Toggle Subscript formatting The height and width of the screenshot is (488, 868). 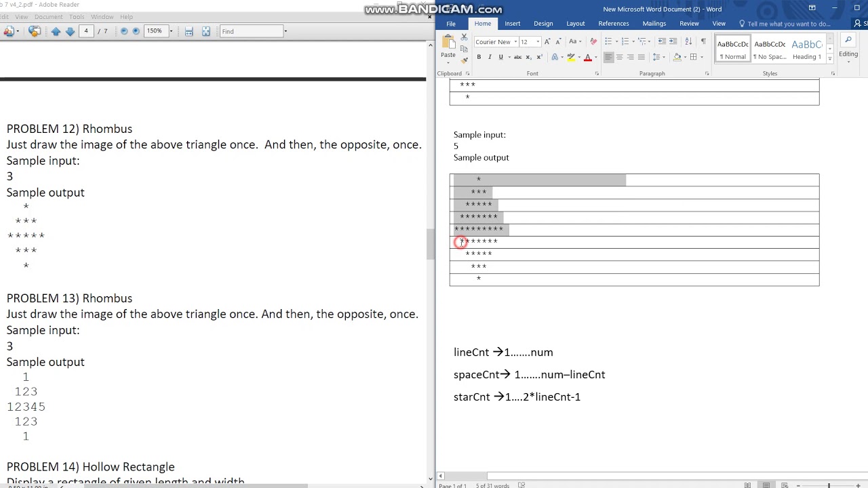tap(529, 58)
